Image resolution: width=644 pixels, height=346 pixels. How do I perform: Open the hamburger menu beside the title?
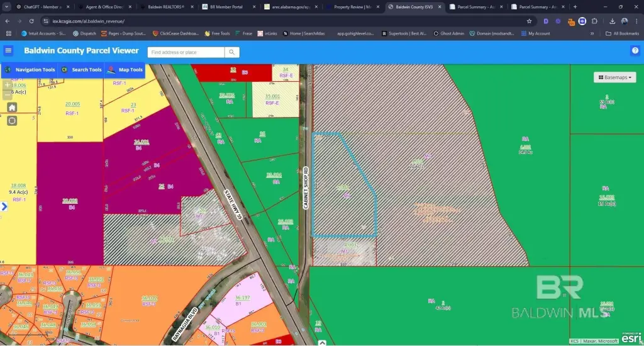[8, 51]
